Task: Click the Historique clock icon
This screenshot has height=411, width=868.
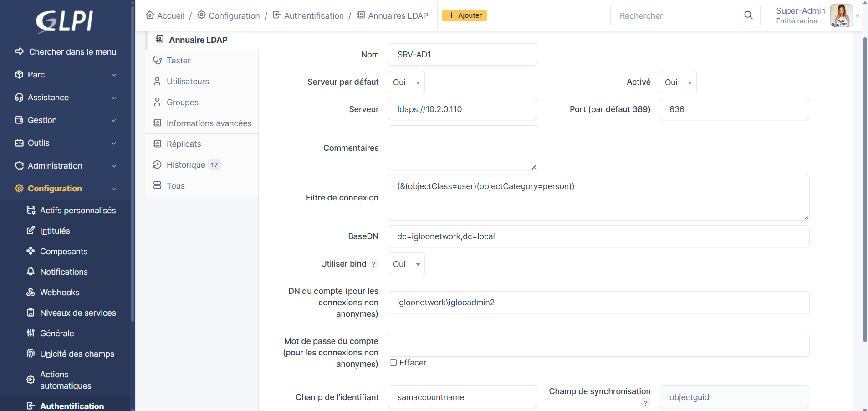Action: point(158,164)
